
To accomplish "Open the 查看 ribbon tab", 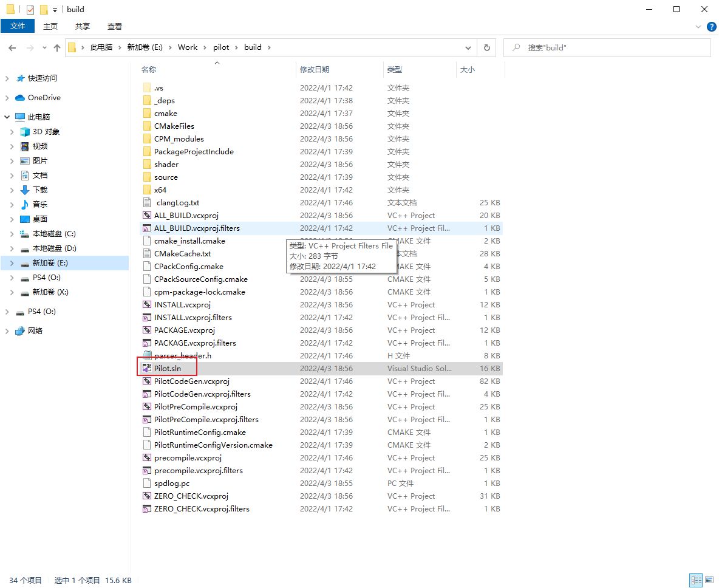I will (115, 26).
